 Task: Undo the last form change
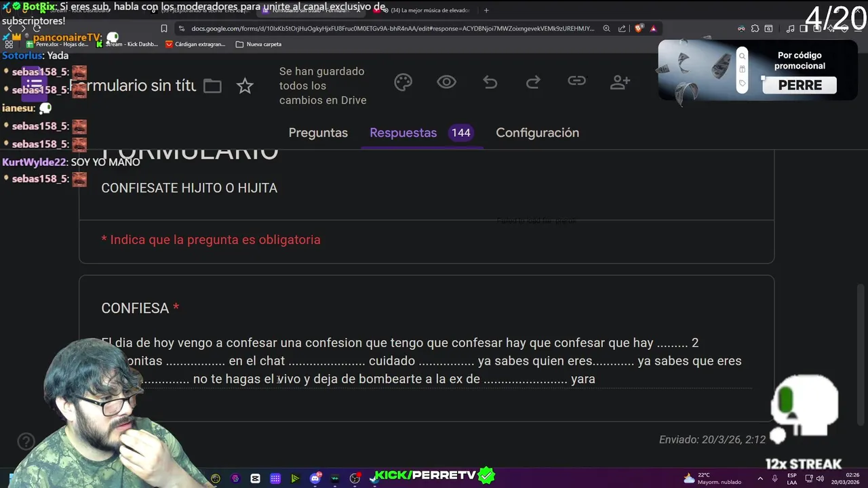pyautogui.click(x=490, y=82)
